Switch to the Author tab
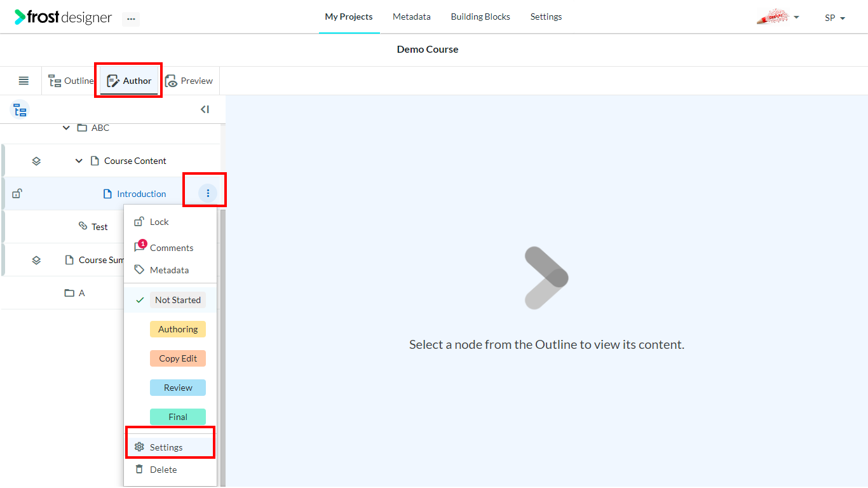868x488 pixels. [129, 81]
